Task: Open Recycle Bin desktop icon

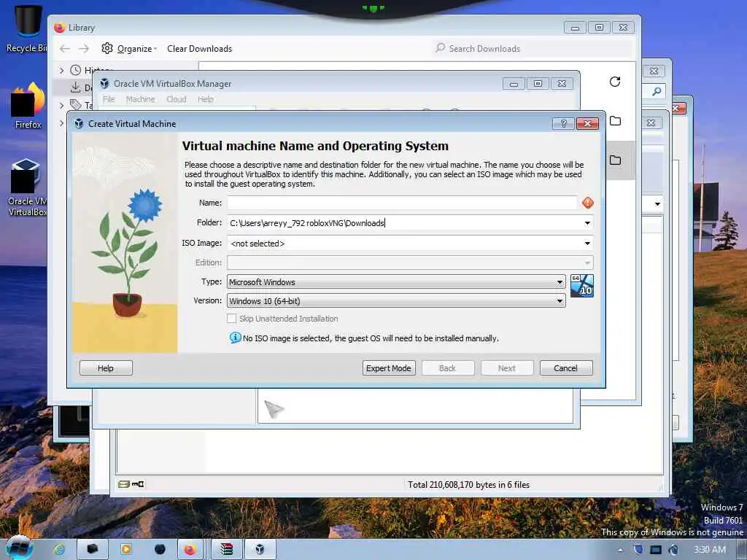Action: pyautogui.click(x=27, y=28)
